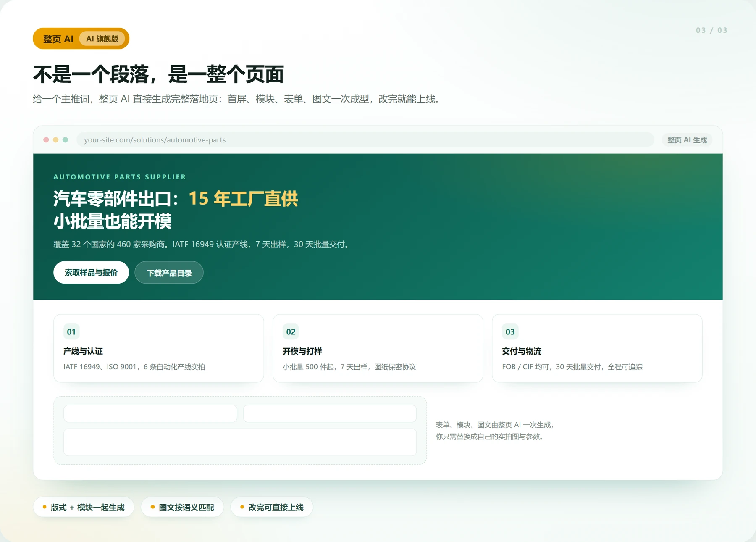The image size is (756, 542).
Task: Open the 产线与认证 card title
Action: point(83,351)
